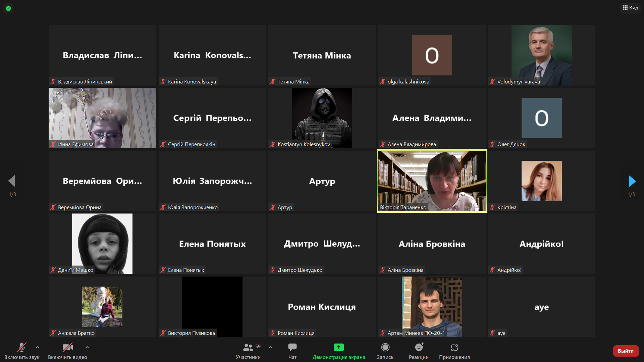Click muted mic icon for Юлія Запорожченко
Viewport: 644px width, 362px height.
[x=163, y=207]
